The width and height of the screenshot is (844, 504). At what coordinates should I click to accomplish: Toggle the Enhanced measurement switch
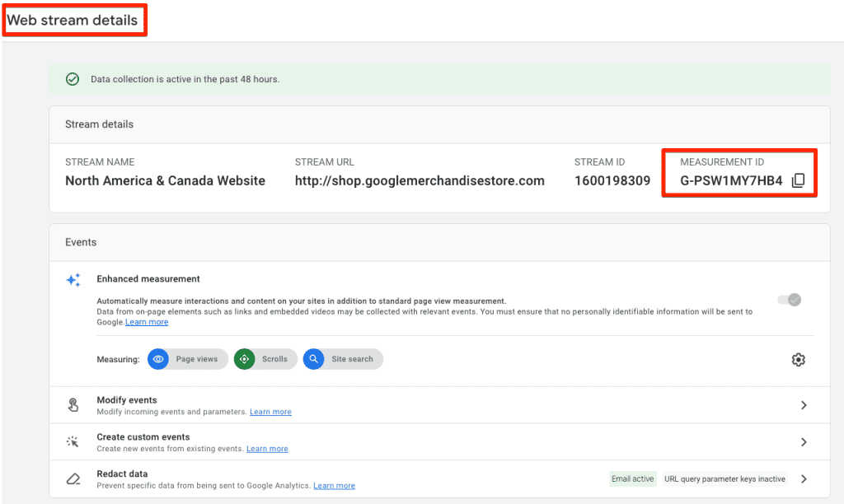[790, 300]
